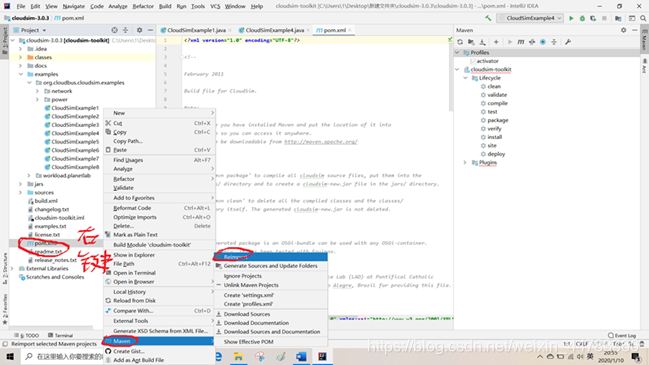Collapse all icon in Maven toolbar

tap(554, 42)
